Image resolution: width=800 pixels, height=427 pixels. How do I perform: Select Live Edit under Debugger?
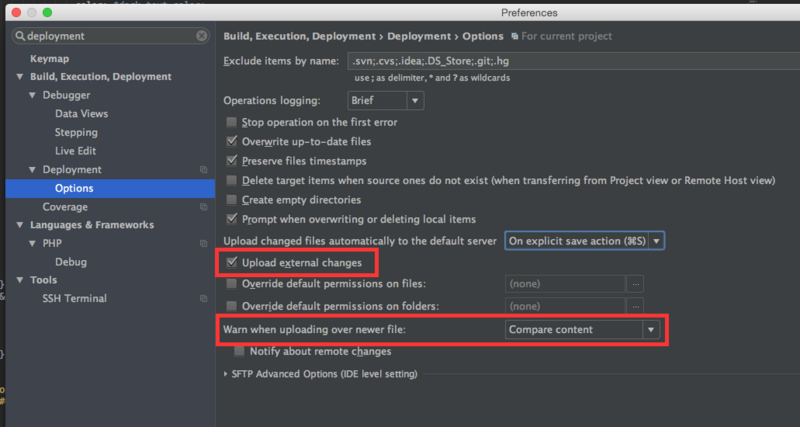(x=75, y=151)
